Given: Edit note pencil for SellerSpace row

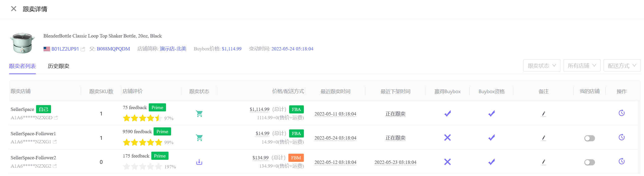Looking at the screenshot, I should click(543, 114).
